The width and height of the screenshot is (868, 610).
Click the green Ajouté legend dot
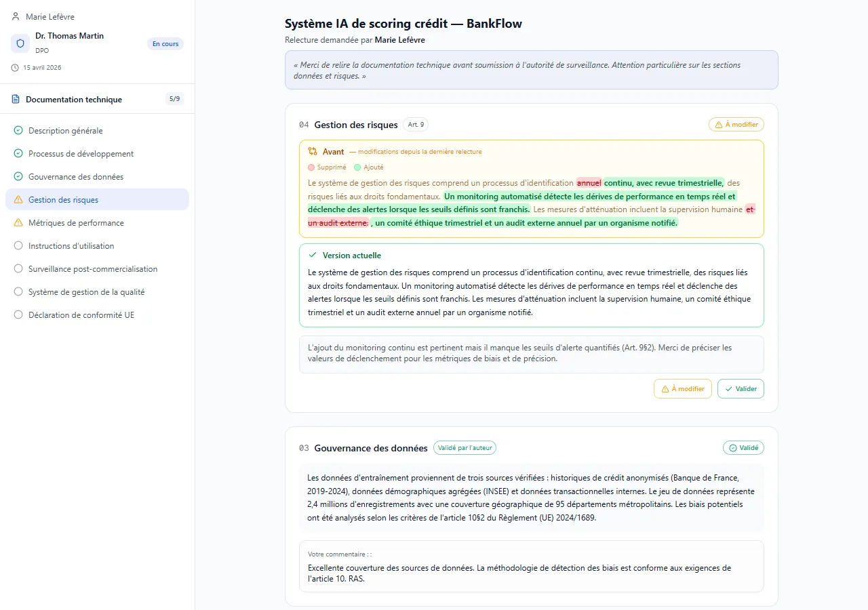click(x=357, y=167)
